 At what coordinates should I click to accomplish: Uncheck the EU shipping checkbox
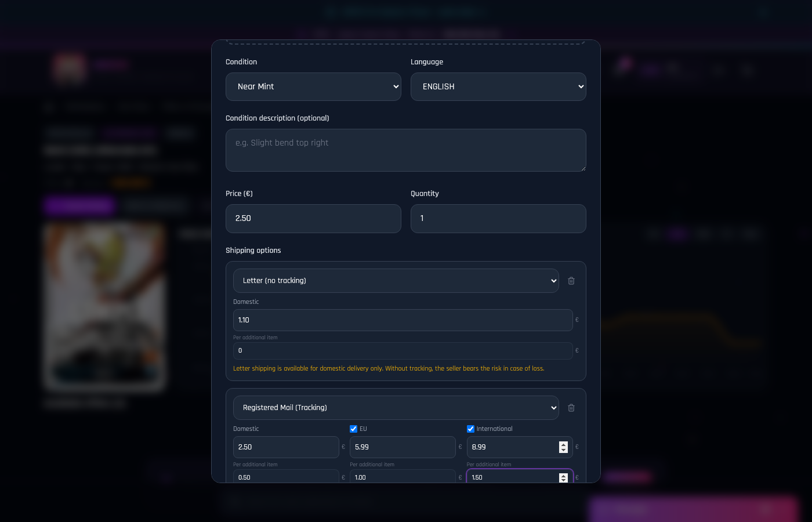tap(354, 429)
